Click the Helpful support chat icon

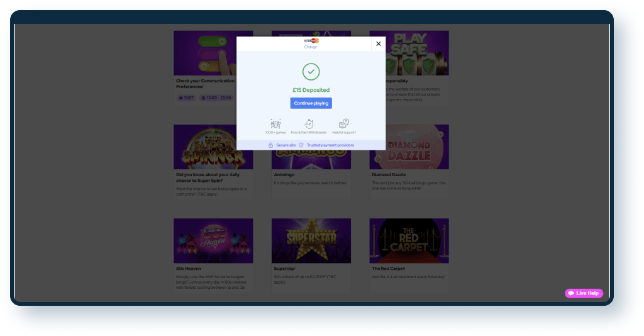[x=343, y=124]
